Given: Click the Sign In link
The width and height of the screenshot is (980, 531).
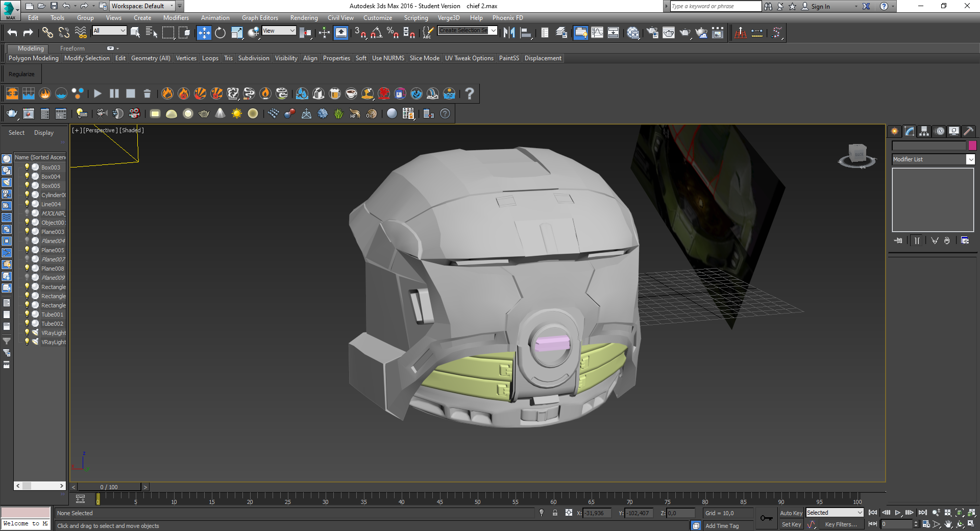Looking at the screenshot, I should [x=820, y=7].
